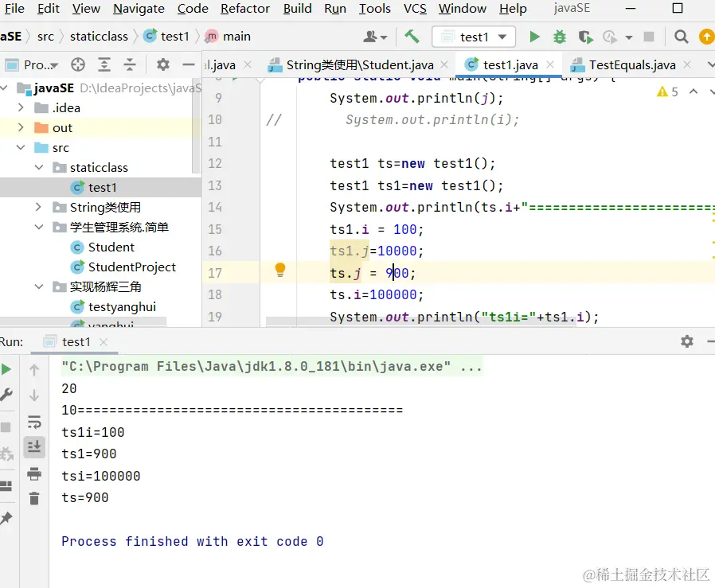Expand the .idea folder
The image size is (715, 588).
21,107
